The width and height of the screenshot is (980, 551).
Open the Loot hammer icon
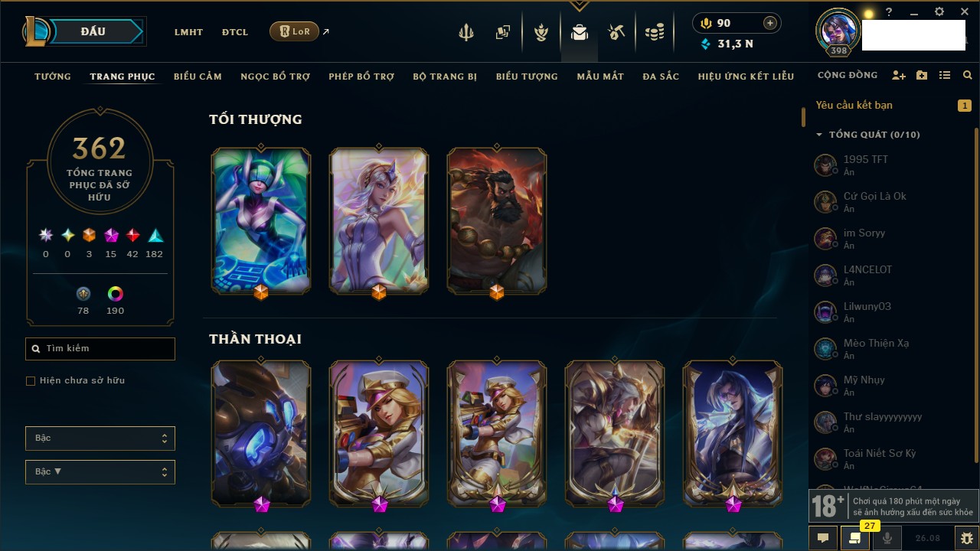616,32
